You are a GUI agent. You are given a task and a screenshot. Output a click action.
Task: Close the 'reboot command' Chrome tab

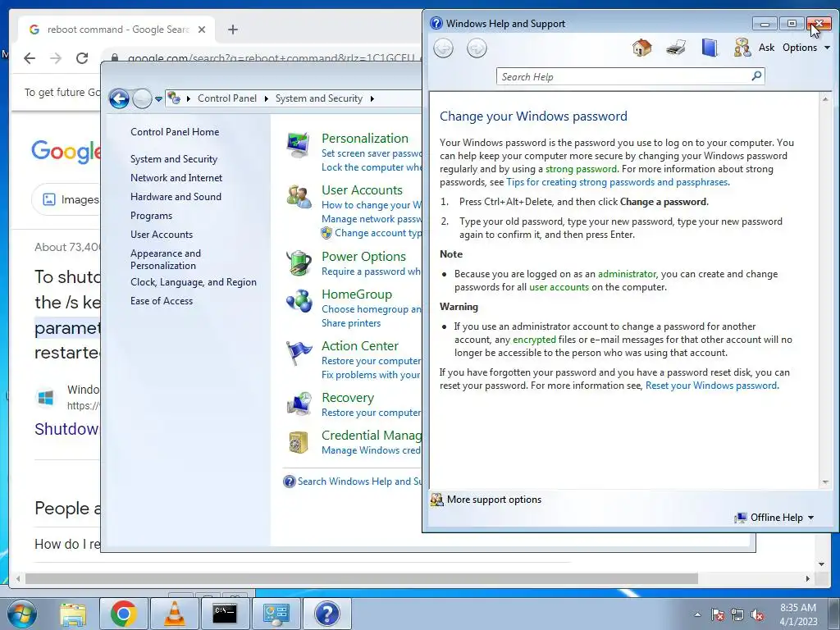click(202, 30)
